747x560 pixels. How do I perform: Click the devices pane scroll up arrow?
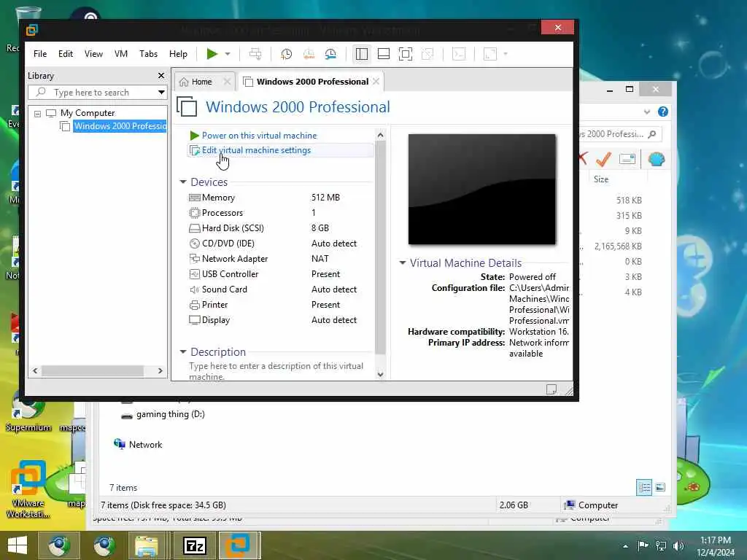point(380,135)
